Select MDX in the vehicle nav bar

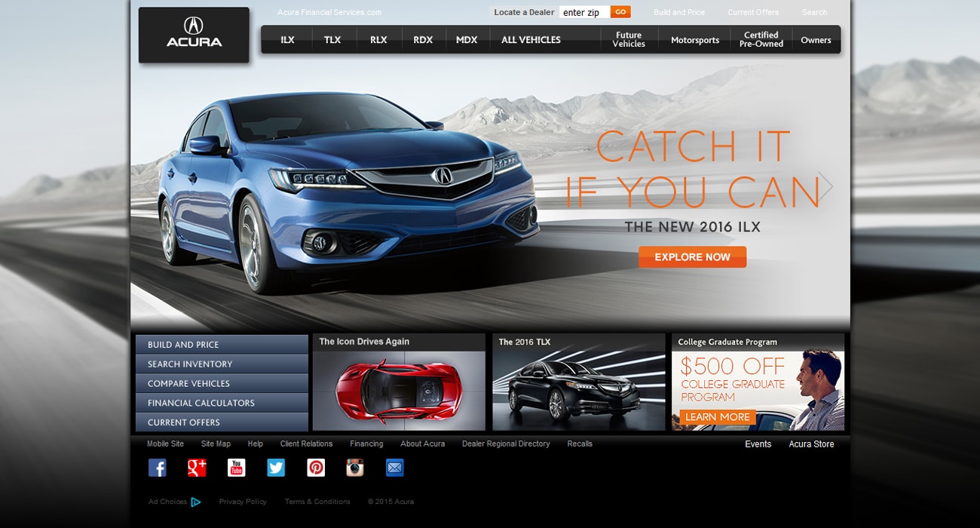(467, 40)
